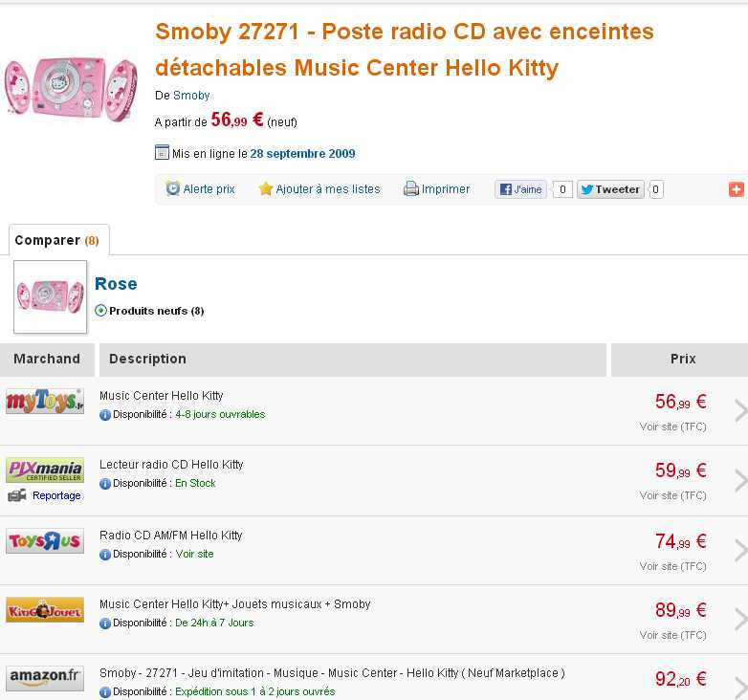Click the myToys merchant logo

[45, 402]
